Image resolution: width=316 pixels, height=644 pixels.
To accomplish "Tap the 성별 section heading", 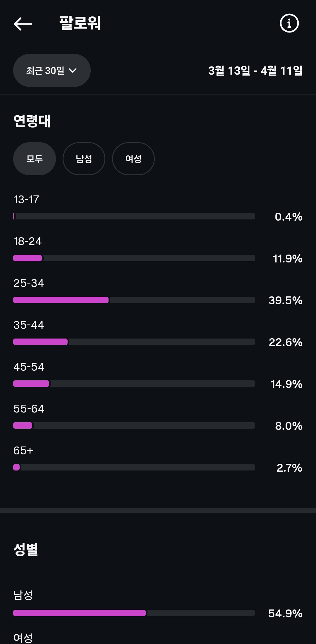I will tap(26, 549).
